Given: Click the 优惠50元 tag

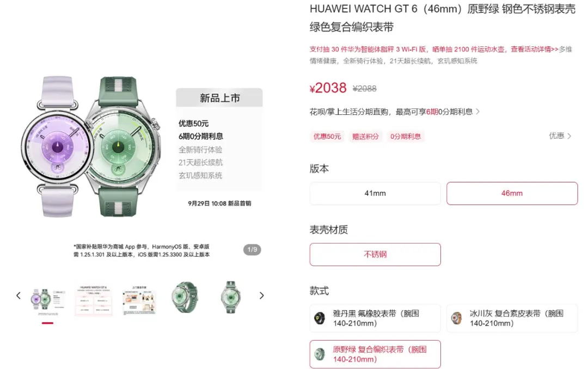Looking at the screenshot, I should (x=327, y=137).
